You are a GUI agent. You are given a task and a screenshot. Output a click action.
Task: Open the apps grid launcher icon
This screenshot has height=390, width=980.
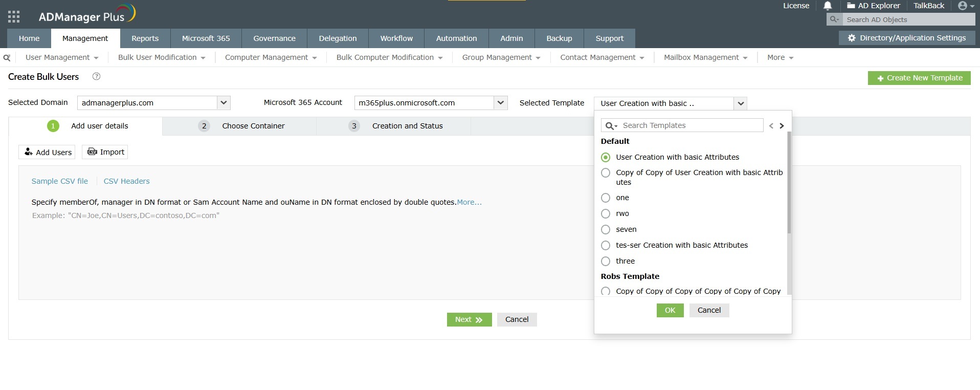(x=14, y=17)
